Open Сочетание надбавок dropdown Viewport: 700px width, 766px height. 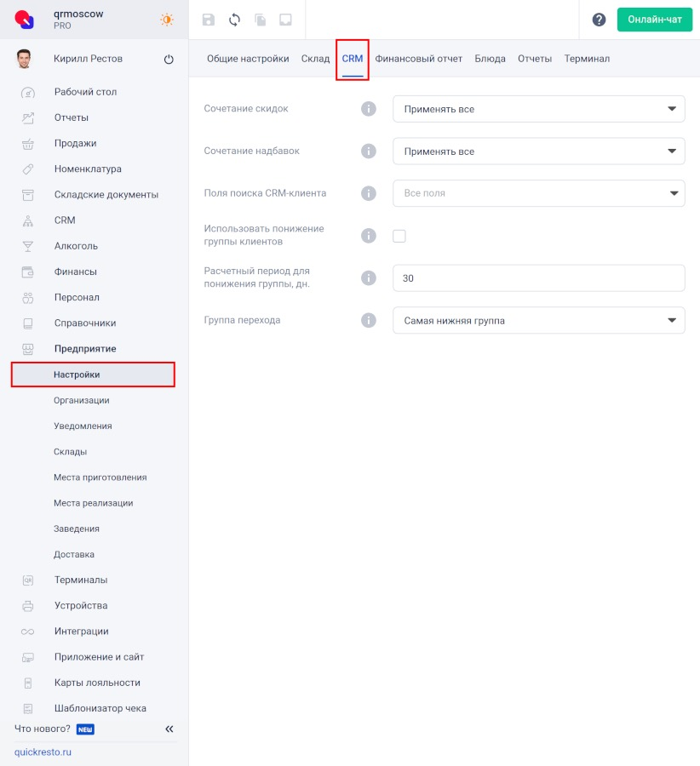[539, 151]
